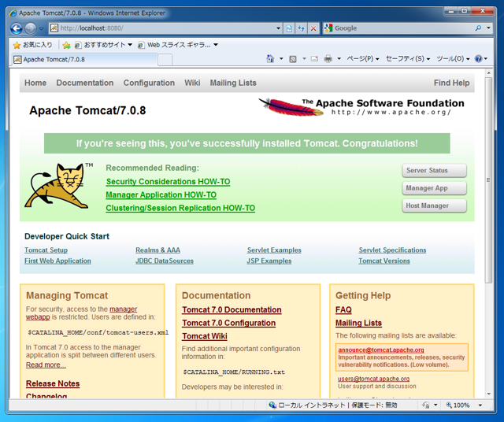Open the JDBC DataSources link
The height and width of the screenshot is (422, 504).
165,261
